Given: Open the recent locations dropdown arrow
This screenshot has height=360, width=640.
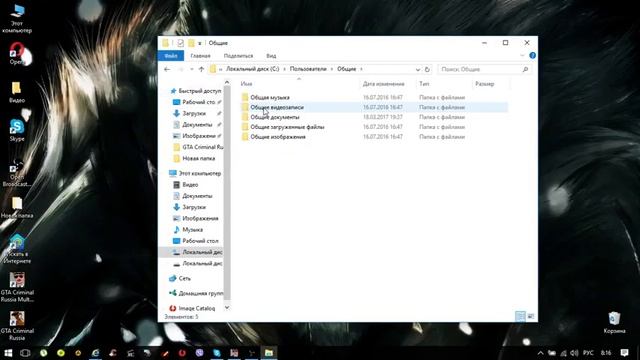Looking at the screenshot, I should click(191, 69).
